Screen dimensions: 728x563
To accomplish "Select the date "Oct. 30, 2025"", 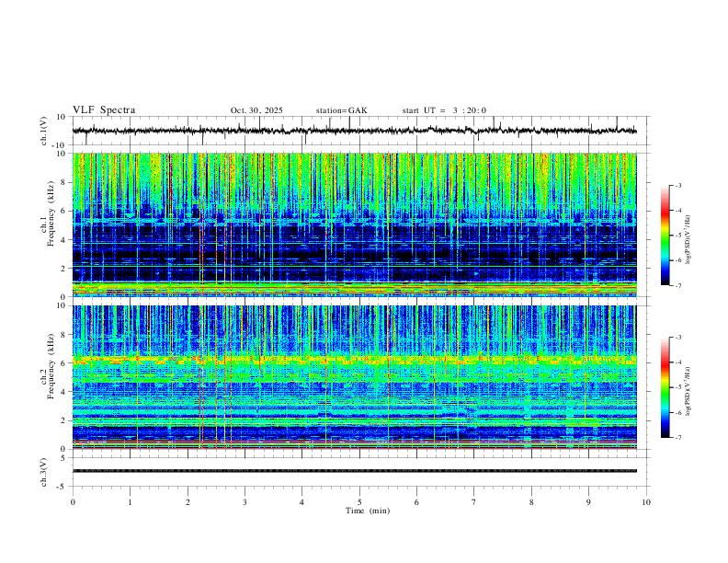I will click(256, 110).
